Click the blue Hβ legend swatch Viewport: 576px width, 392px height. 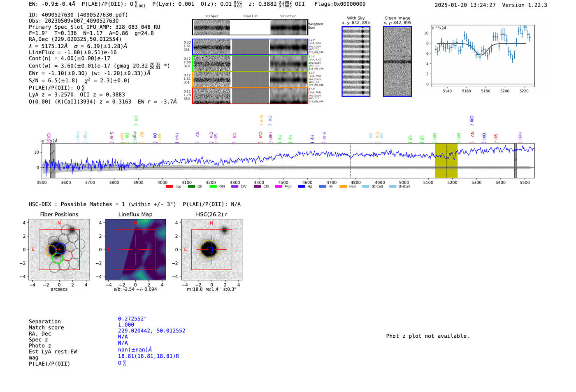(x=302, y=187)
